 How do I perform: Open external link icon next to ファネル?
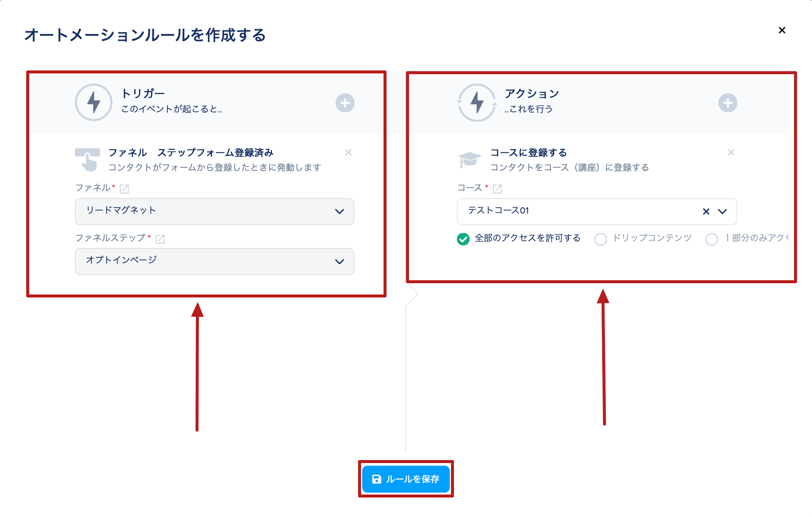click(x=124, y=189)
